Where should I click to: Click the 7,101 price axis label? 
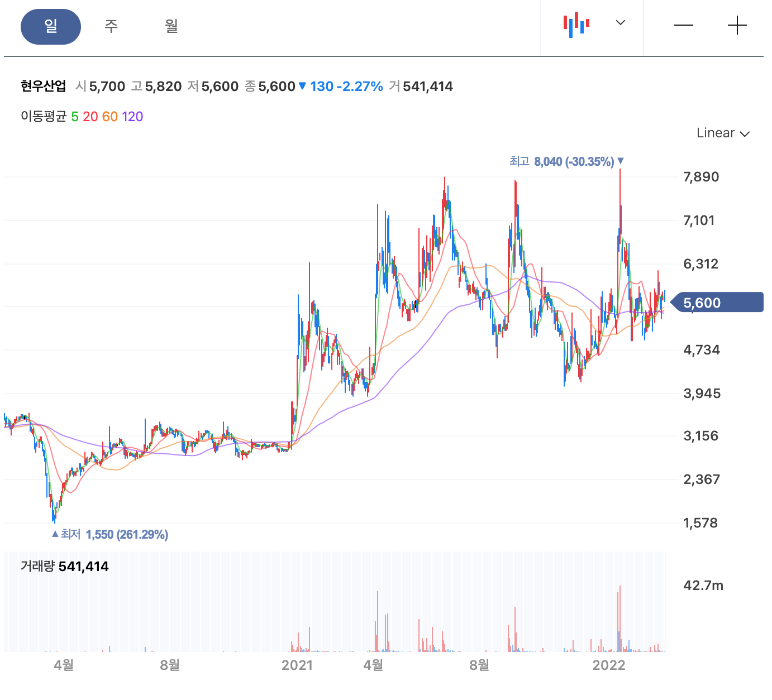(699, 220)
